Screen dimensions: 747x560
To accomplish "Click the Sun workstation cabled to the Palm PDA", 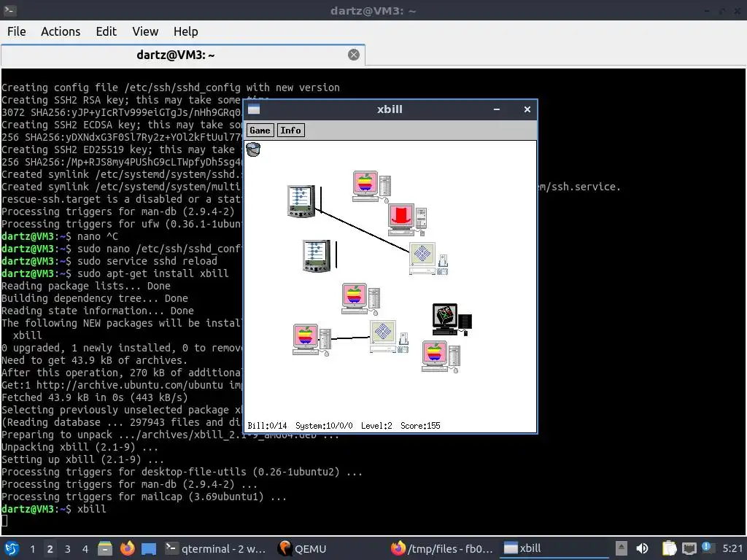I will (x=428, y=259).
